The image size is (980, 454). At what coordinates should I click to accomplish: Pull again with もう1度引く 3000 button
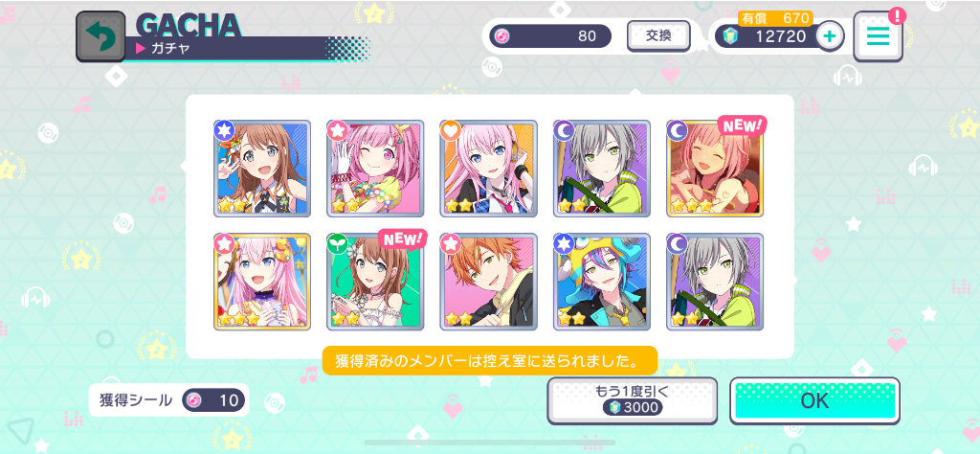click(x=633, y=401)
